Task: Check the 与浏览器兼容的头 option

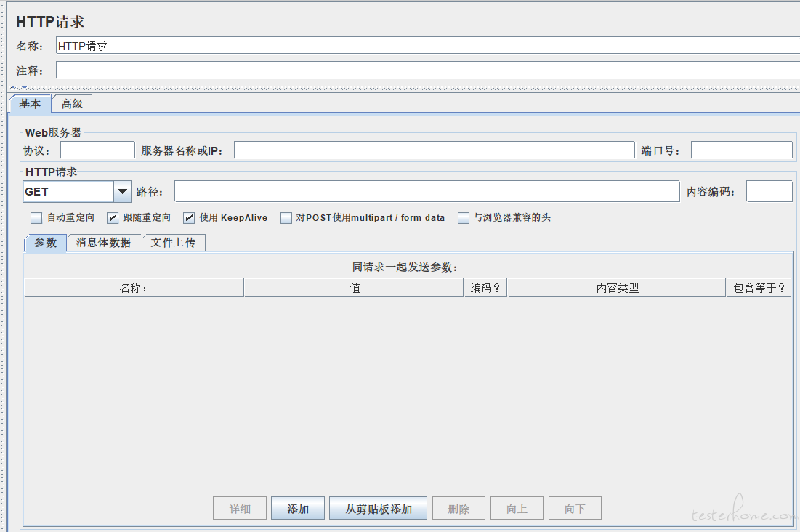Action: [x=464, y=218]
